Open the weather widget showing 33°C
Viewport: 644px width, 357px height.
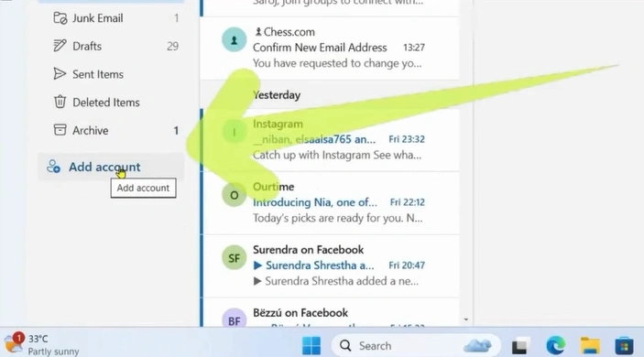pos(41,344)
